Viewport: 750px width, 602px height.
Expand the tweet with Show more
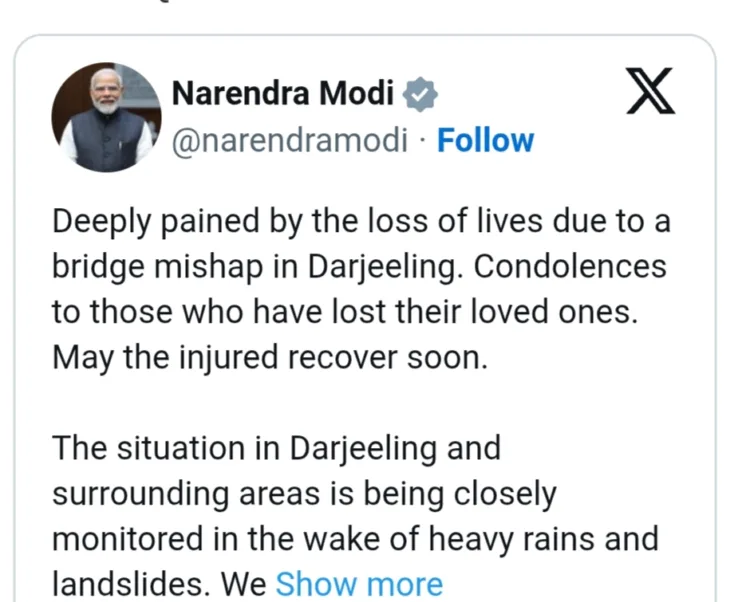tap(359, 584)
